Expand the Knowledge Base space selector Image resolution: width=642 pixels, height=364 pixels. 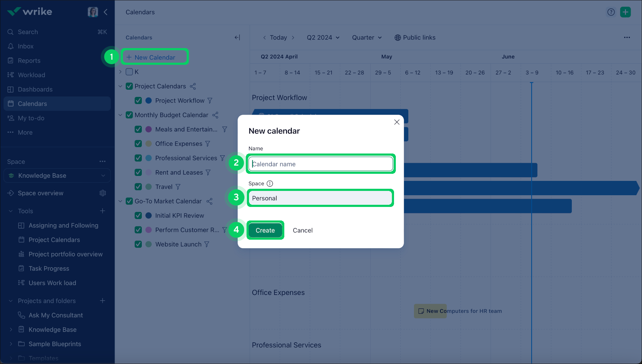click(x=57, y=176)
